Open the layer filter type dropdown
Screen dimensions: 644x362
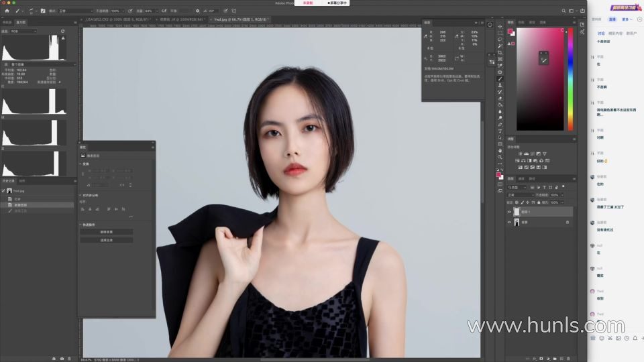pos(517,188)
